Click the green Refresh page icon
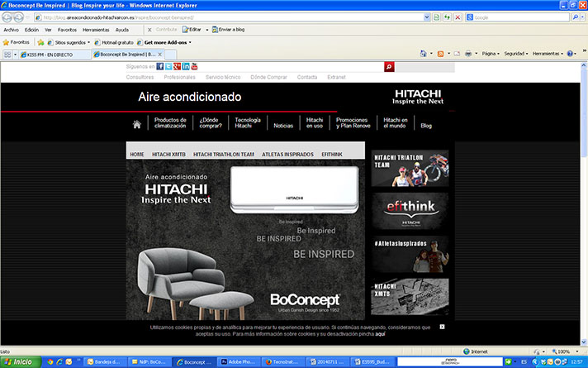This screenshot has width=588, height=368. [447, 17]
